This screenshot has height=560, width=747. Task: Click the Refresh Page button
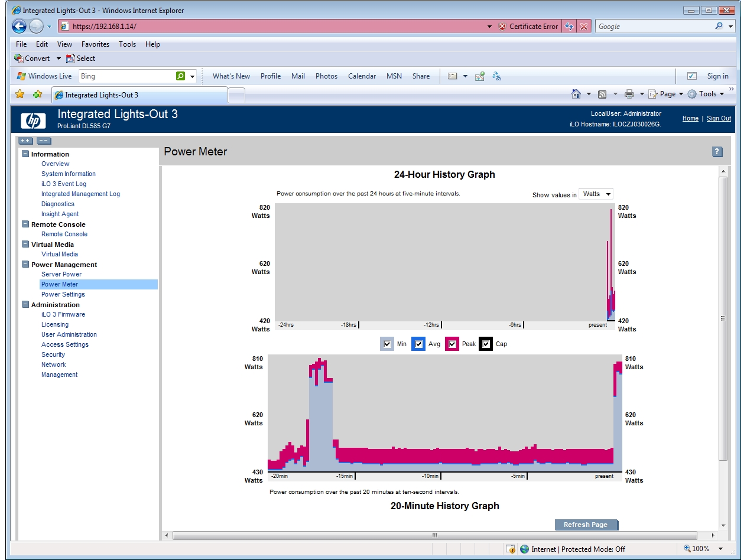[586, 525]
